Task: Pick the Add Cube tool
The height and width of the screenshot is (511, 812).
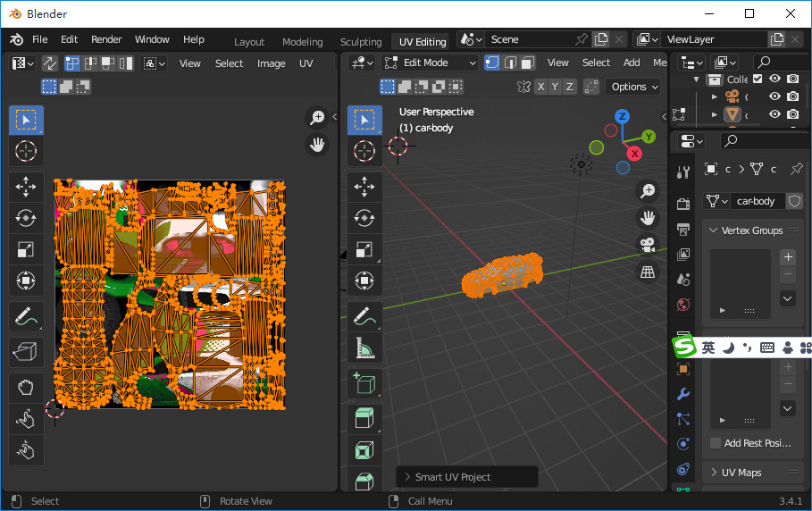Action: coord(364,384)
